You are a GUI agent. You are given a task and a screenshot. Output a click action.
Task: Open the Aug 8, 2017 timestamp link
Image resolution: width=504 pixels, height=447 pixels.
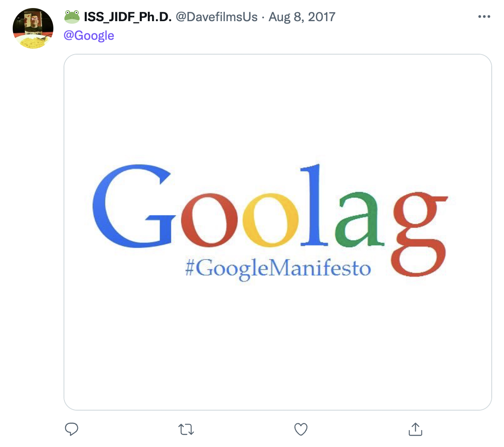tap(302, 17)
